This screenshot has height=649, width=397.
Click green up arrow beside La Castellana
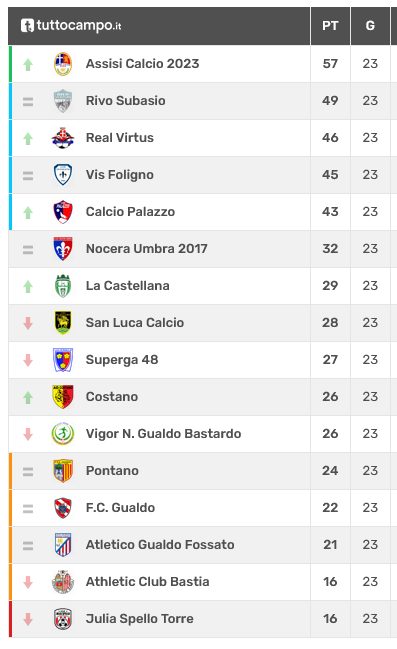pos(28,286)
